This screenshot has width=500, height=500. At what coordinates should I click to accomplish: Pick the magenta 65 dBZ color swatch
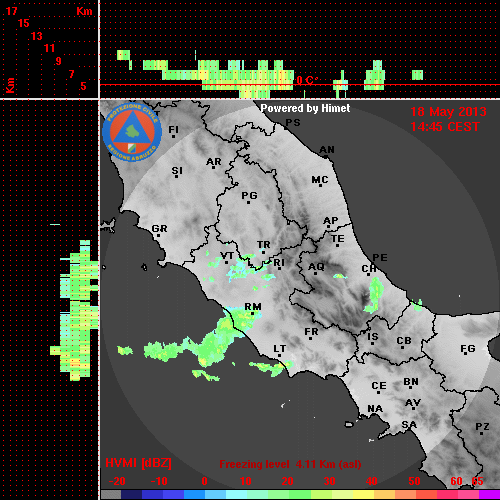click(x=488, y=494)
